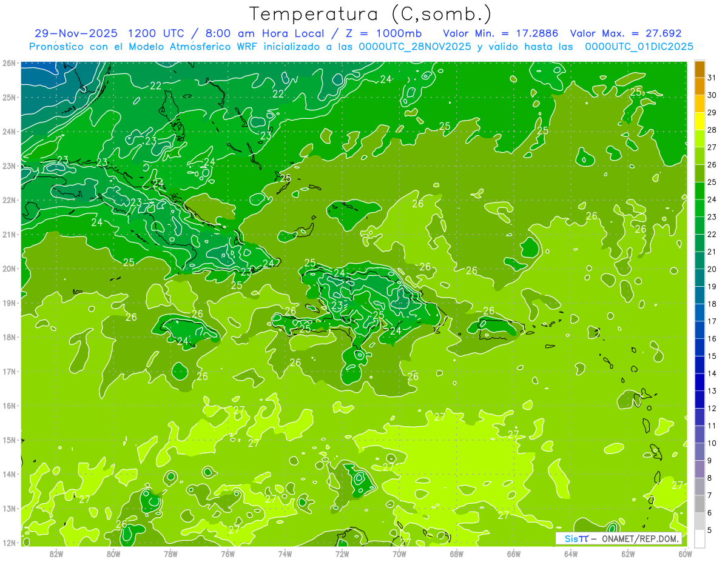Click the 62W longitude axis label

pyautogui.click(x=628, y=554)
